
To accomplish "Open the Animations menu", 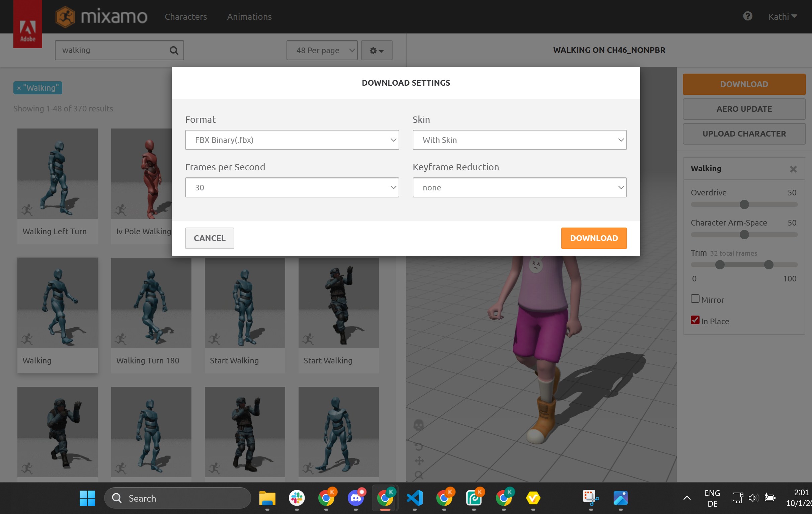I will tap(249, 16).
